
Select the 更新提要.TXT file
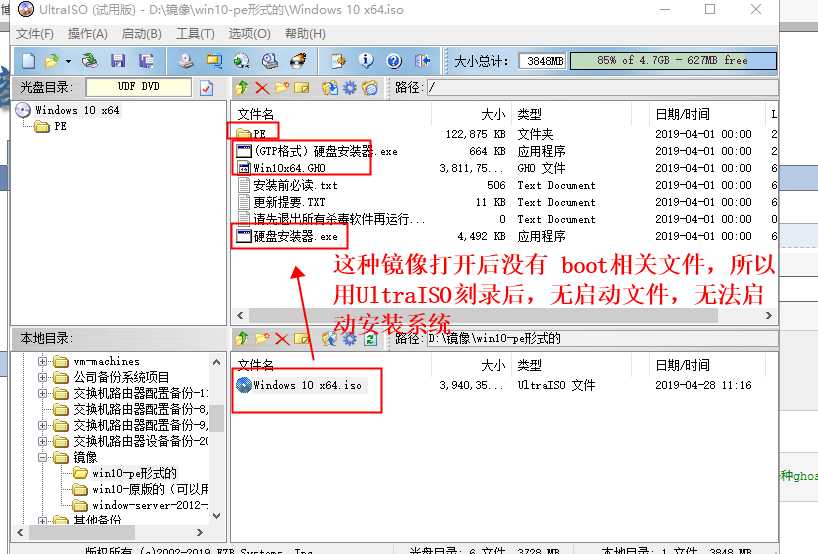[289, 202]
